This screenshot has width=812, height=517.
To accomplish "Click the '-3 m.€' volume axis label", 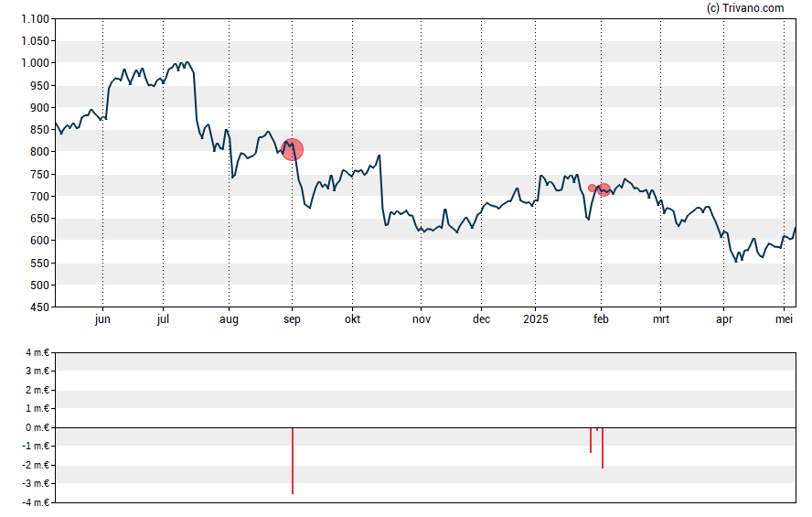I will (x=36, y=484).
